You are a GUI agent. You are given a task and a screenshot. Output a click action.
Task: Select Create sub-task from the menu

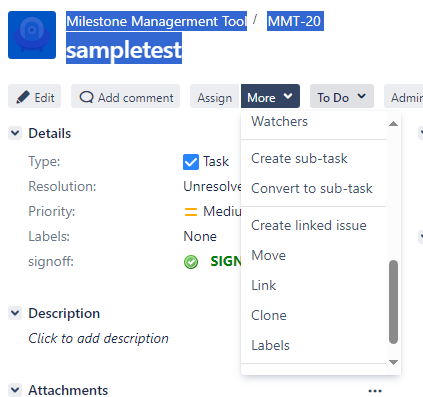click(299, 158)
